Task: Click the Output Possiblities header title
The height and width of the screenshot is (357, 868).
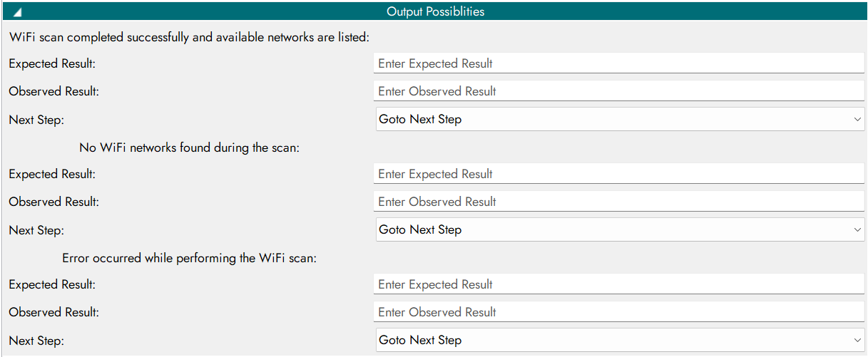Action: (435, 12)
